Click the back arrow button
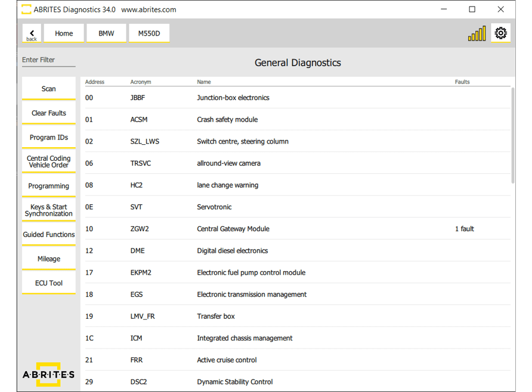Screen dimensions: 532x392 (32, 33)
